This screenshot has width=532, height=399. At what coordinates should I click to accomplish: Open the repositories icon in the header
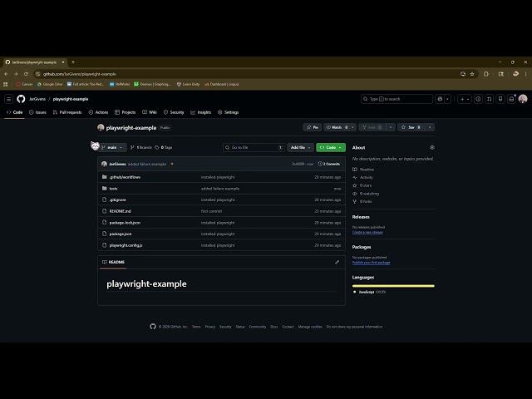point(500,99)
